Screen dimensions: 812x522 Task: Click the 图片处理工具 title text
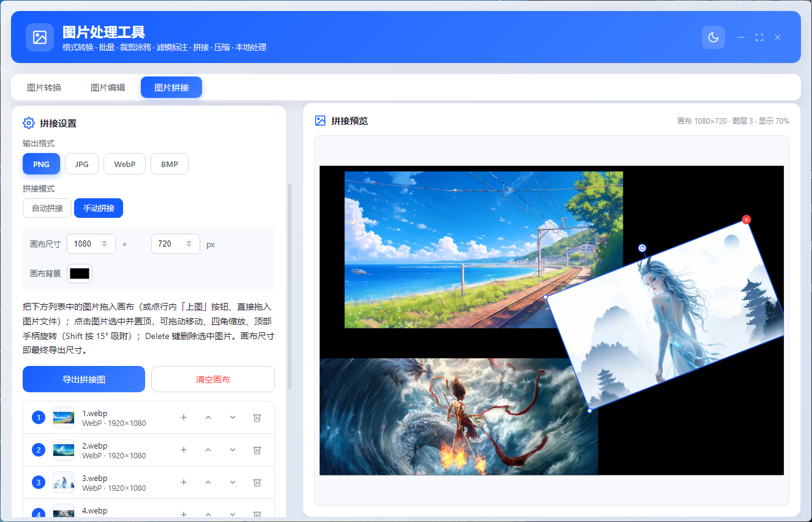tap(104, 32)
